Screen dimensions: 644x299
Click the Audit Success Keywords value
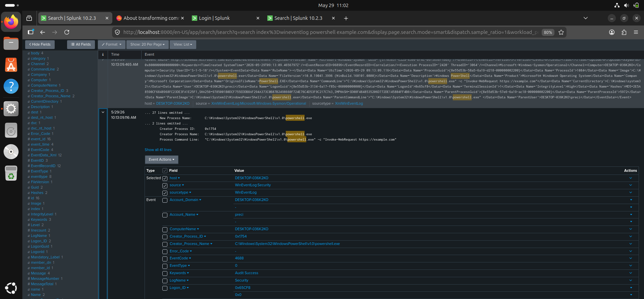click(247, 273)
